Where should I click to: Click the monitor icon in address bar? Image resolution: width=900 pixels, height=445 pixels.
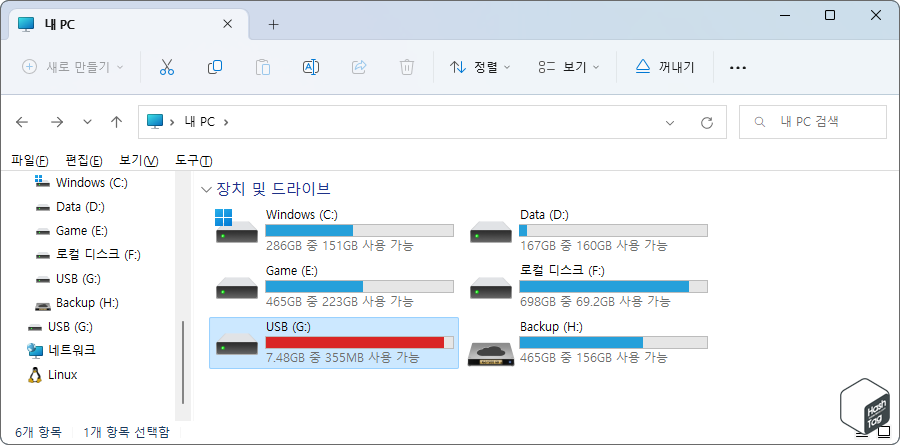[x=155, y=121]
